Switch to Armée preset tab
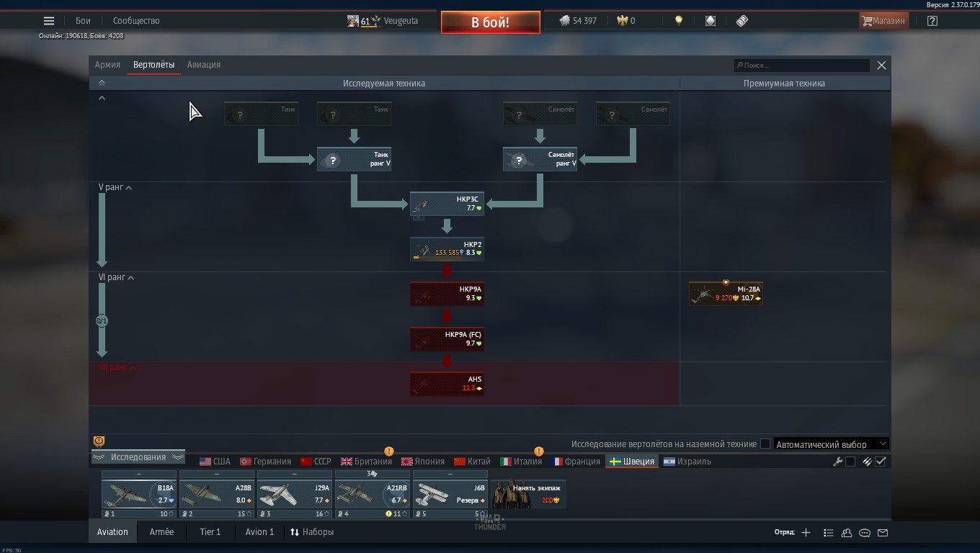The image size is (980, 553). click(161, 532)
